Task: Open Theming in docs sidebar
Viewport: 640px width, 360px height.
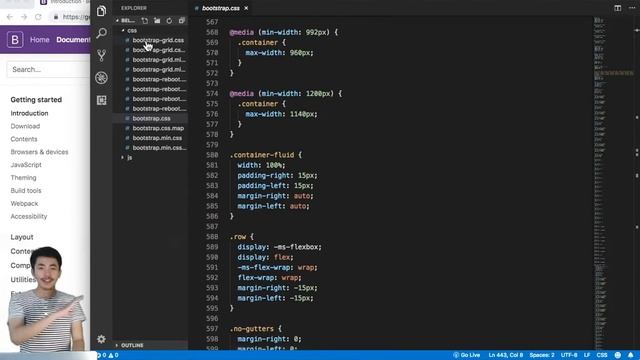Action: click(23, 178)
